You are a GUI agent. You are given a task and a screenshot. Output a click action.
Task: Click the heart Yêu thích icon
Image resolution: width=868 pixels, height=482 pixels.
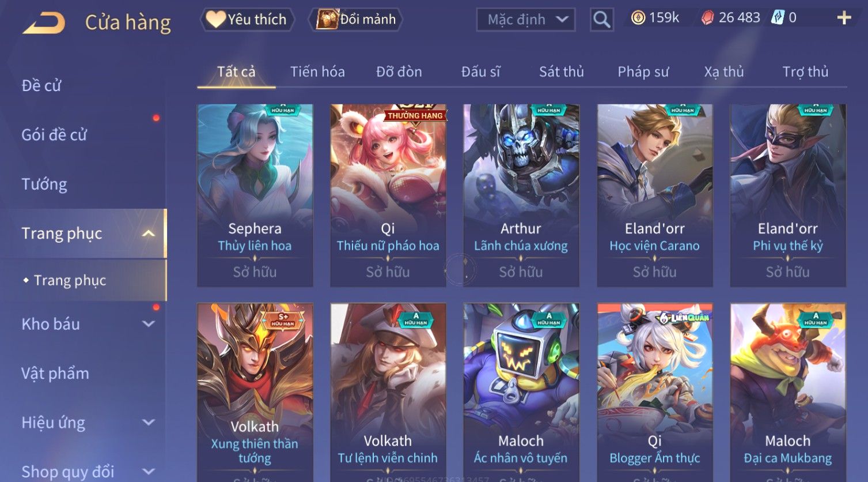pyautogui.click(x=216, y=19)
